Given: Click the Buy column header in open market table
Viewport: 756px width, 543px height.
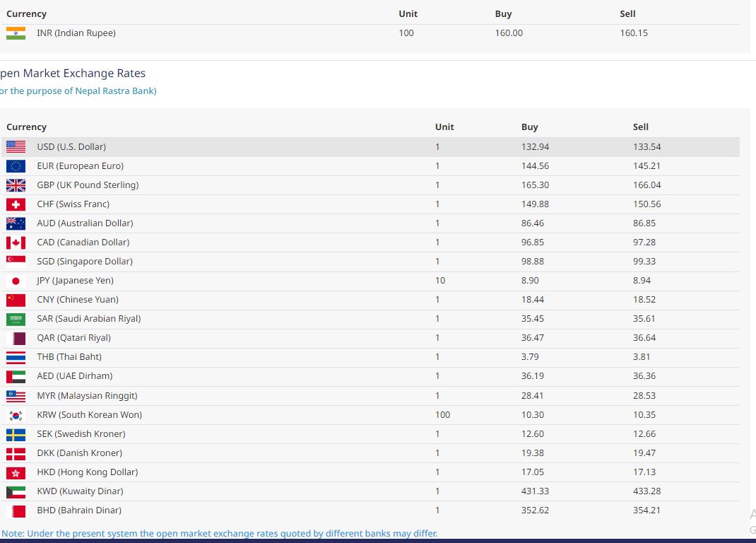Looking at the screenshot, I should click(529, 127).
